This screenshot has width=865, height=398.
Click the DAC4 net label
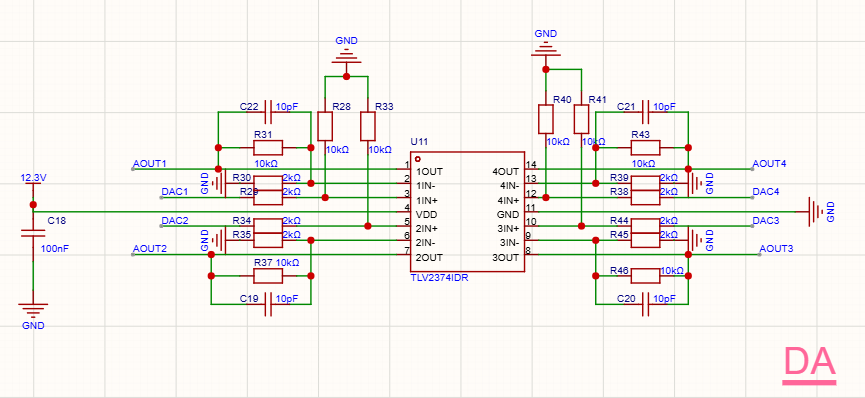(x=766, y=192)
